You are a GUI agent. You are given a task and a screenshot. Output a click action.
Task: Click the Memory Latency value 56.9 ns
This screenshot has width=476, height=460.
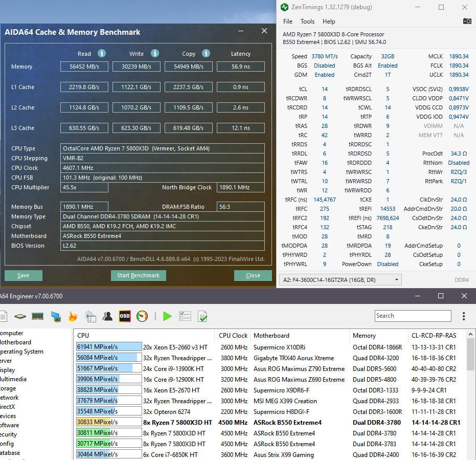click(x=241, y=67)
